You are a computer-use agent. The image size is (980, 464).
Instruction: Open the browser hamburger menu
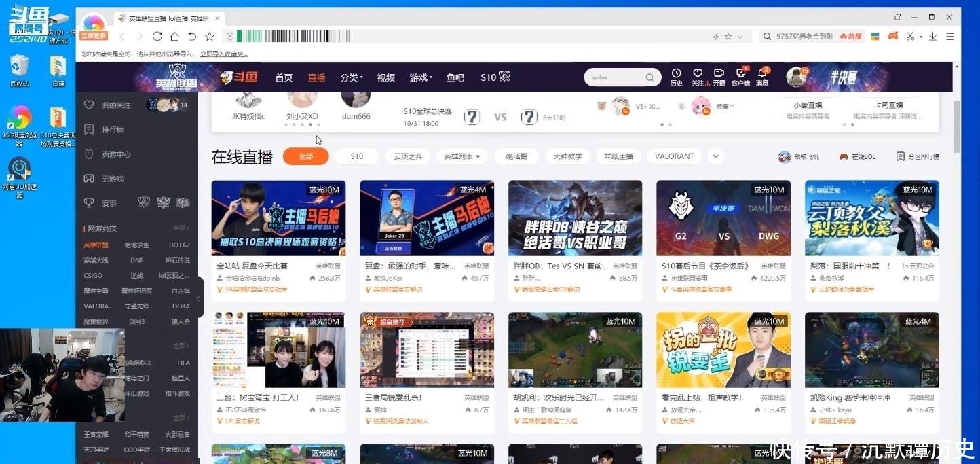tap(949, 36)
